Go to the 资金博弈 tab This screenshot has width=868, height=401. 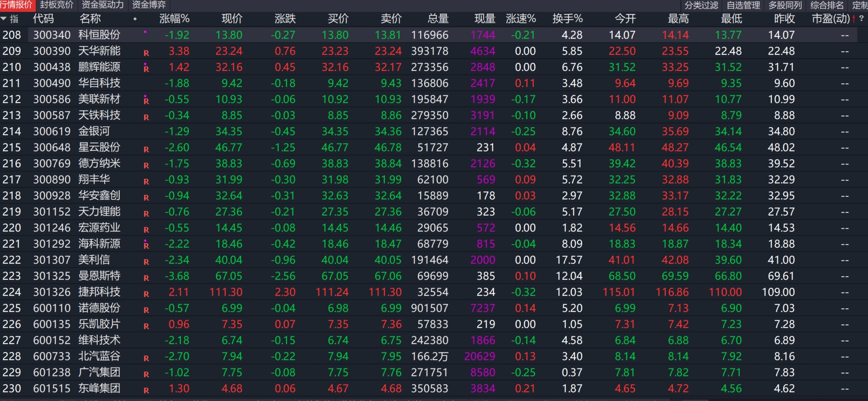point(149,5)
